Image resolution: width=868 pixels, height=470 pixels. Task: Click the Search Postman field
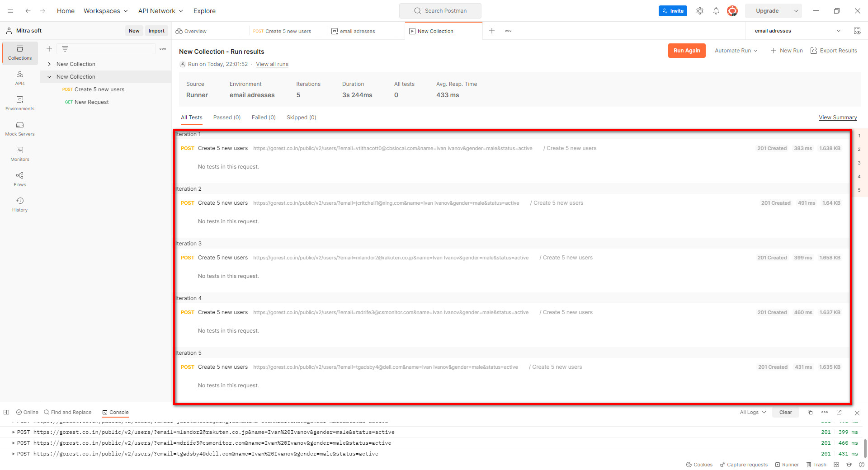click(440, 11)
